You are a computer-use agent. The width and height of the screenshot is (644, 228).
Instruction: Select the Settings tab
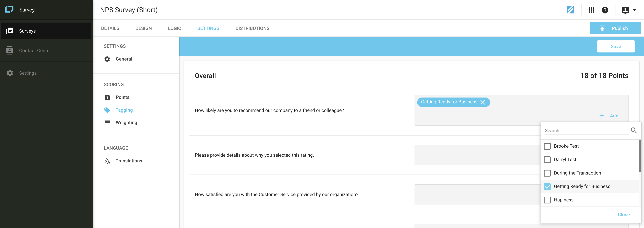[208, 28]
